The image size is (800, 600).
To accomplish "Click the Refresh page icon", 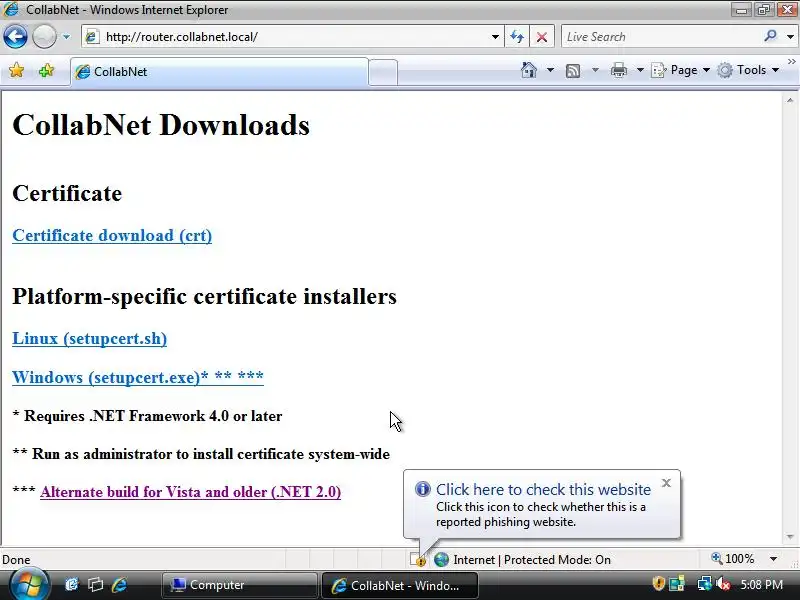I will pyautogui.click(x=517, y=37).
